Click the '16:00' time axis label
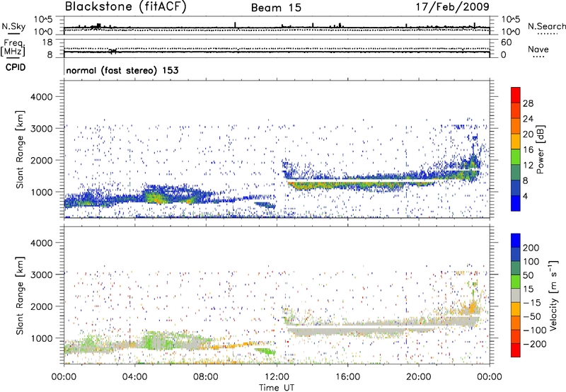The image size is (566, 392). point(347,377)
